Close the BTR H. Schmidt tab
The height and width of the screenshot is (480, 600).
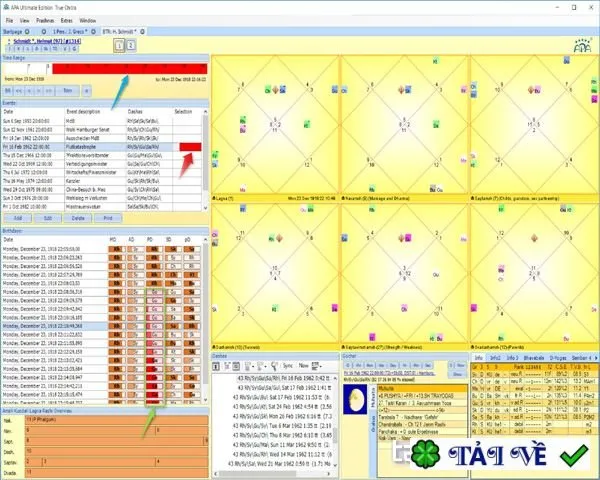pyautogui.click(x=142, y=31)
